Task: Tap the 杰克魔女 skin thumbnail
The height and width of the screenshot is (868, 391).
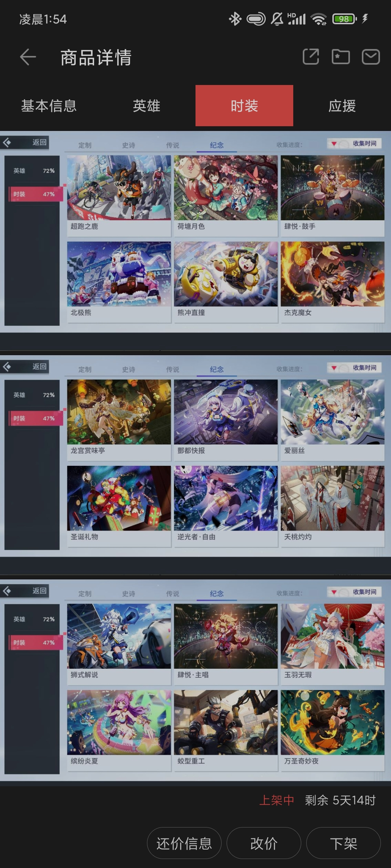Action: click(x=332, y=274)
